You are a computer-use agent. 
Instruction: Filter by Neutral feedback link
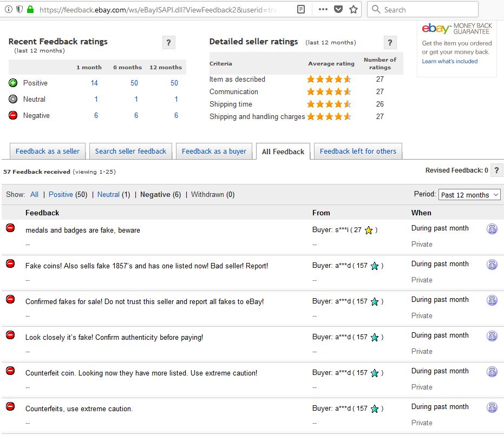click(x=108, y=195)
